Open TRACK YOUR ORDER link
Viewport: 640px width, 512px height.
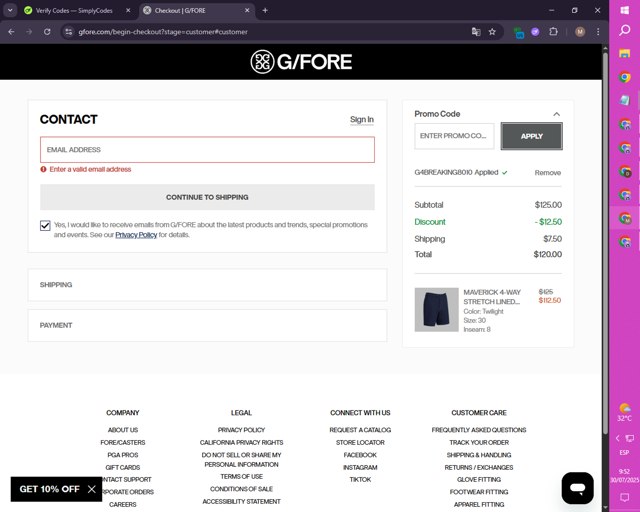coord(479,443)
